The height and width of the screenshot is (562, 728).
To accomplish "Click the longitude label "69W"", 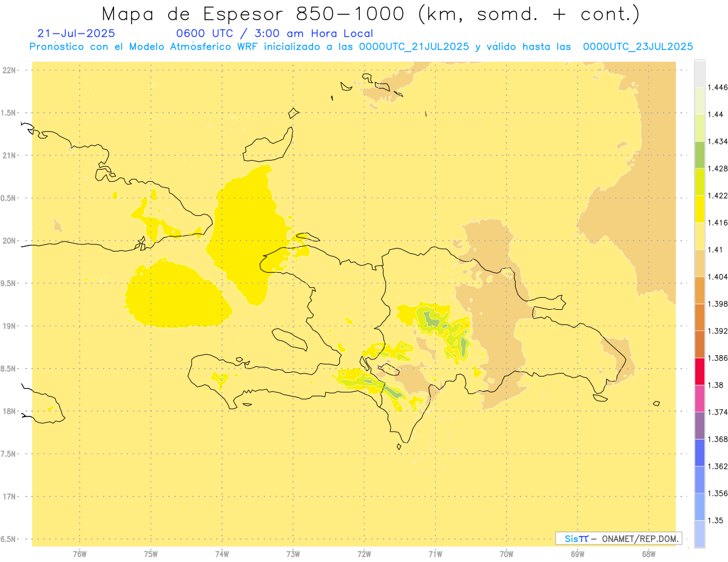I will click(x=577, y=553).
